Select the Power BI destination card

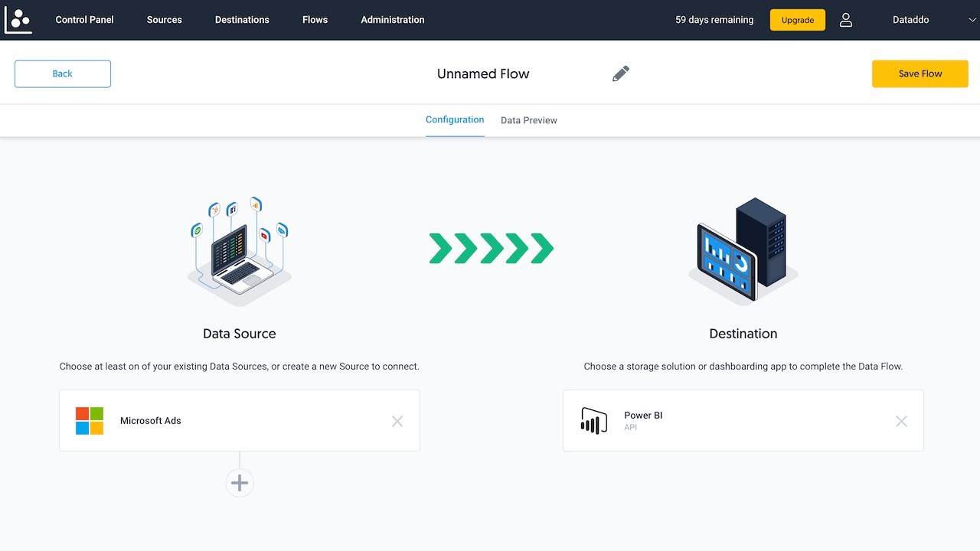coord(743,421)
